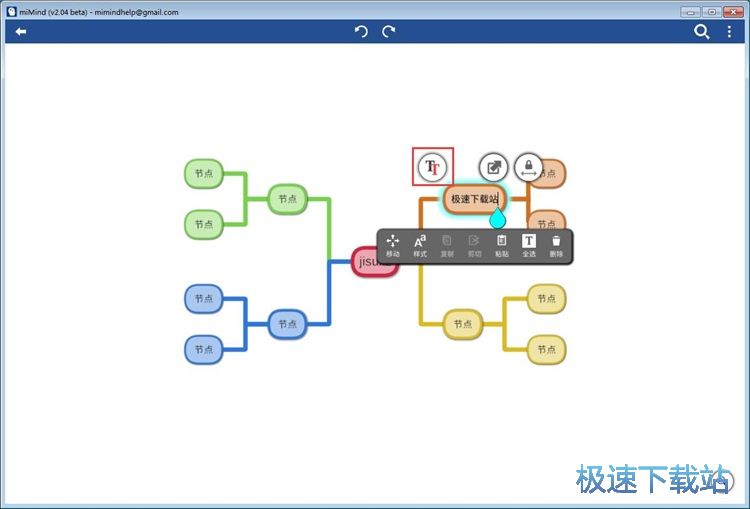Select the lower green leaf 节点 node
Viewport: 750px width, 509px height.
[204, 224]
